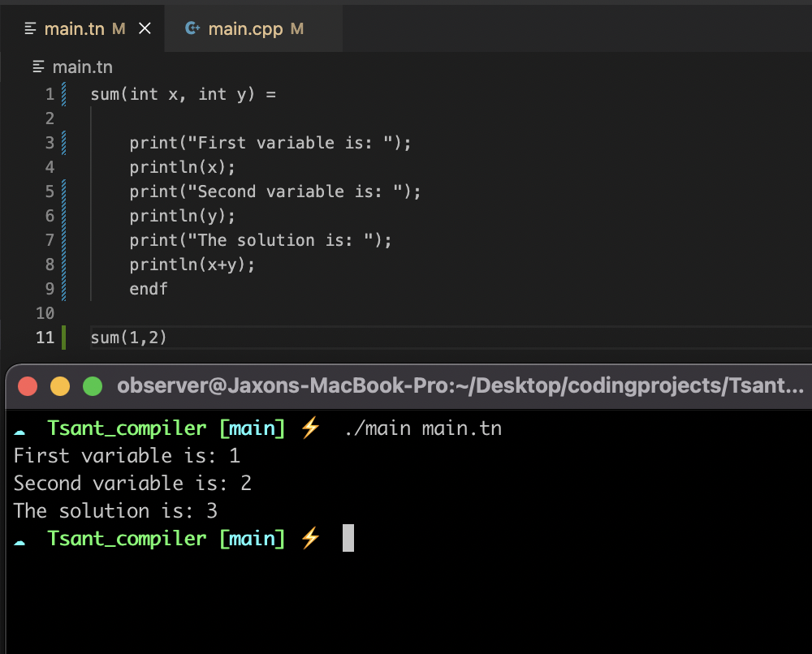This screenshot has width=812, height=654.
Task: Click the blue change marker beside line 1
Action: [63, 94]
